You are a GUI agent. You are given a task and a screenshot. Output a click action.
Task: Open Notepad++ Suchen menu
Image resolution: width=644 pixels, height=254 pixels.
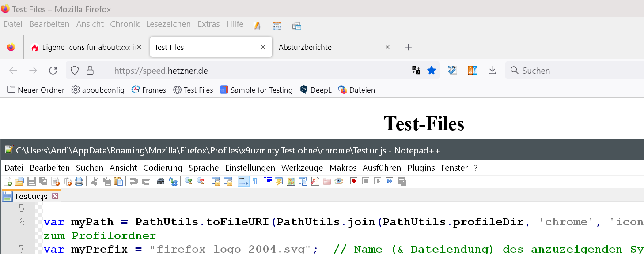(x=90, y=168)
